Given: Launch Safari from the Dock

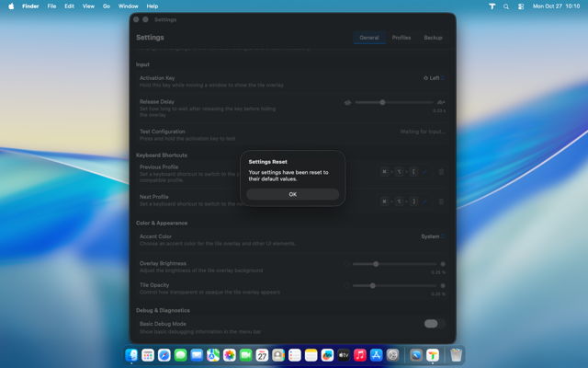Looking at the screenshot, I should coord(164,355).
